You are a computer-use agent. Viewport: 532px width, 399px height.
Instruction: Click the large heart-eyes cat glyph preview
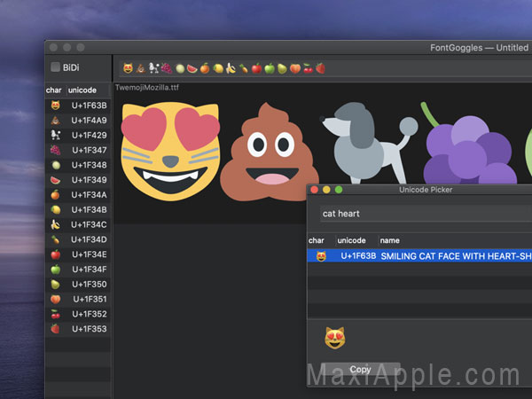pos(170,152)
